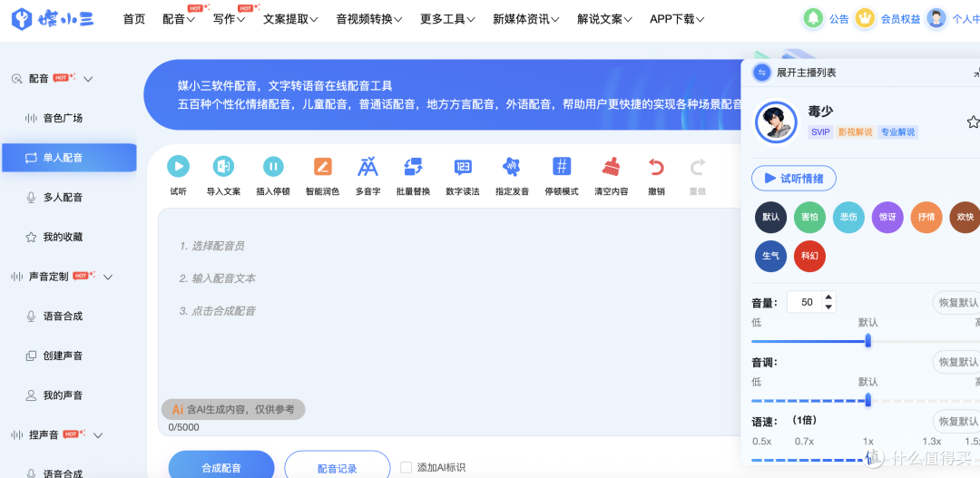This screenshot has height=478, width=980.
Task: Select the 指定发音 pronunciation tool
Action: (x=512, y=166)
